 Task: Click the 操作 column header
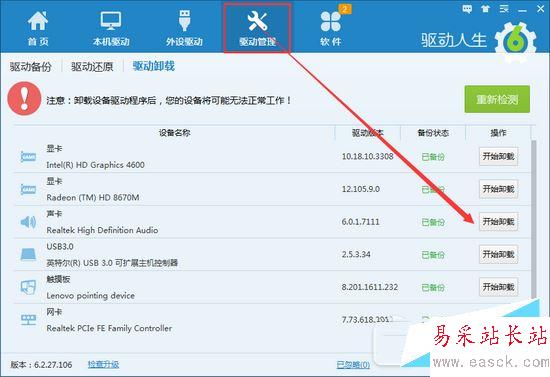pos(498,133)
